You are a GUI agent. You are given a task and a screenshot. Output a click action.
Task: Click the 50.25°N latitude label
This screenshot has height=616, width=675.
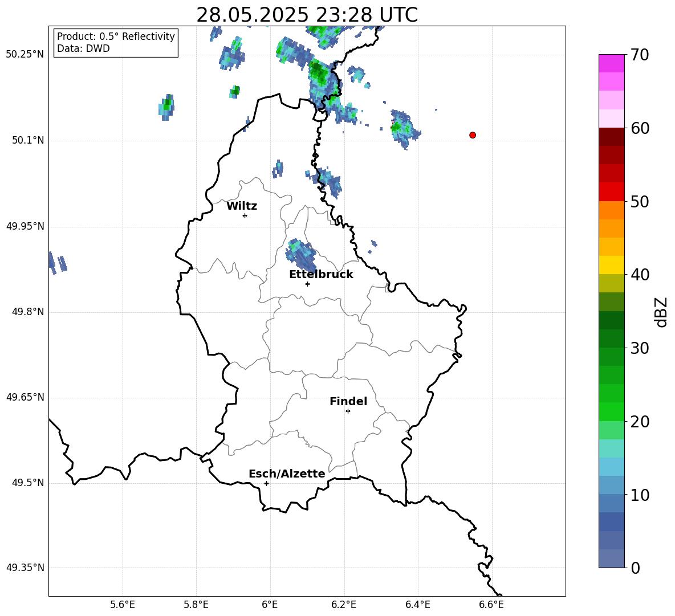click(25, 55)
